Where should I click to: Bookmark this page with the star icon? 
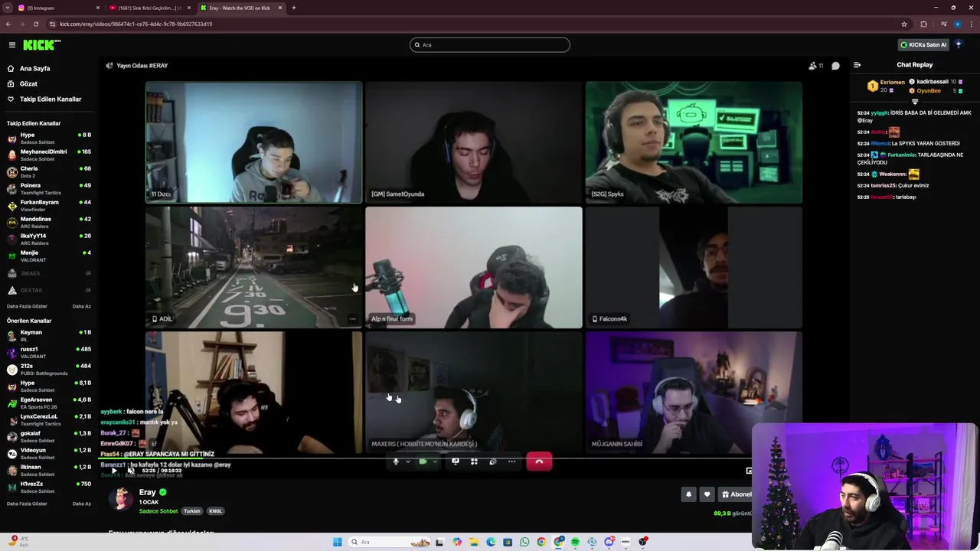pyautogui.click(x=904, y=24)
